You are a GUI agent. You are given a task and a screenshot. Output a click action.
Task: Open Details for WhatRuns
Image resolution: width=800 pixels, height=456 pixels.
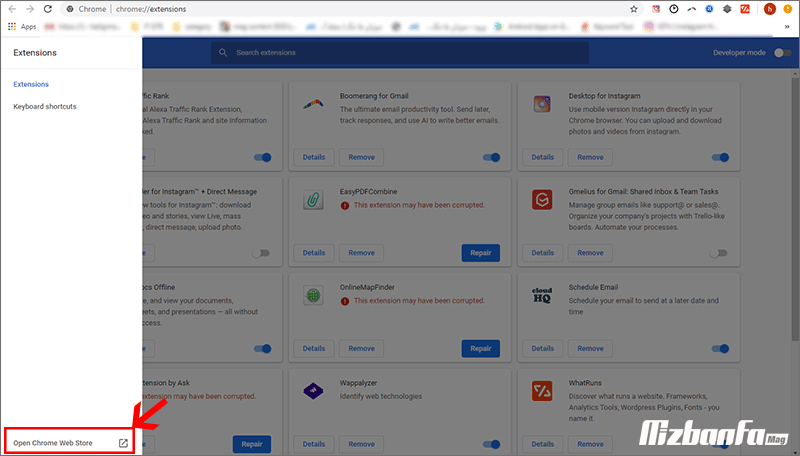pyautogui.click(x=542, y=444)
